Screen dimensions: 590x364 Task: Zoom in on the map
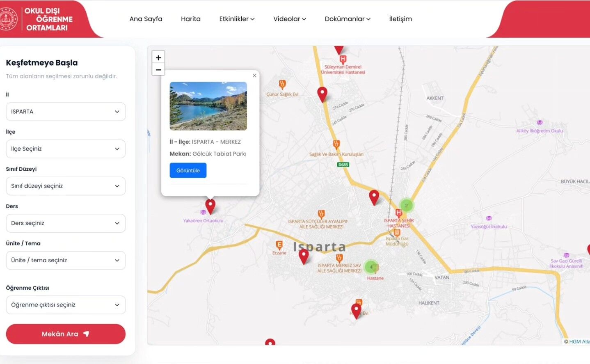click(x=158, y=57)
